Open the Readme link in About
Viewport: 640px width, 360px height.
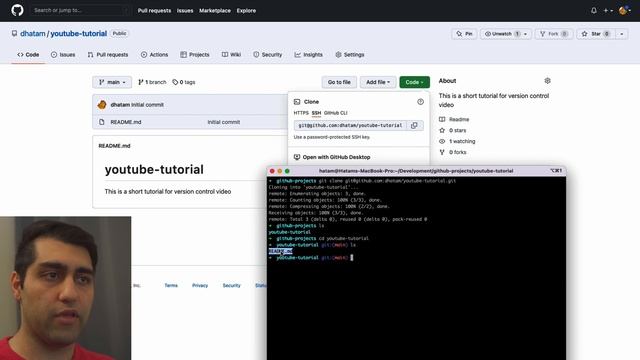pyautogui.click(x=459, y=120)
